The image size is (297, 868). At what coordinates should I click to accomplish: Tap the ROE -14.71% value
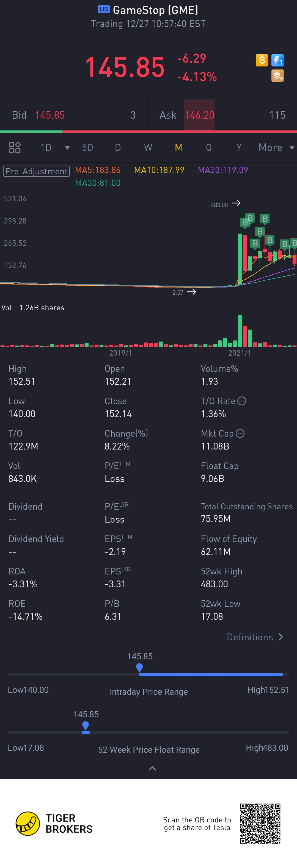click(25, 616)
